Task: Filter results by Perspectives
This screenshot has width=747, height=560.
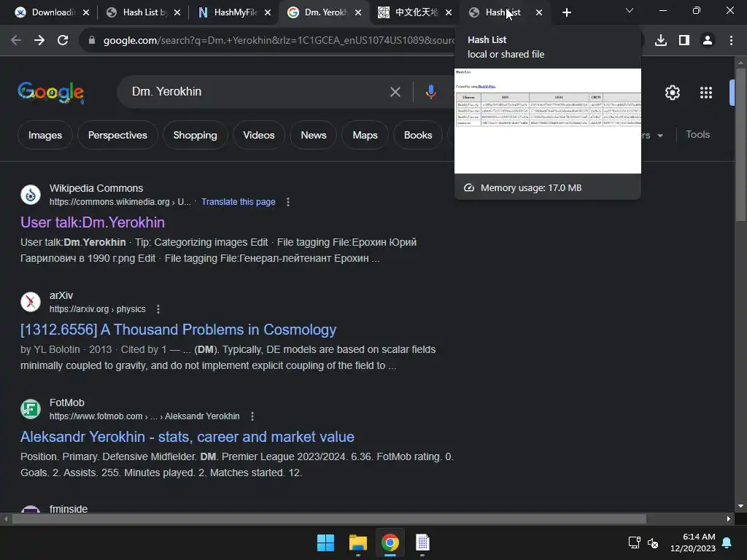Action: coord(117,135)
